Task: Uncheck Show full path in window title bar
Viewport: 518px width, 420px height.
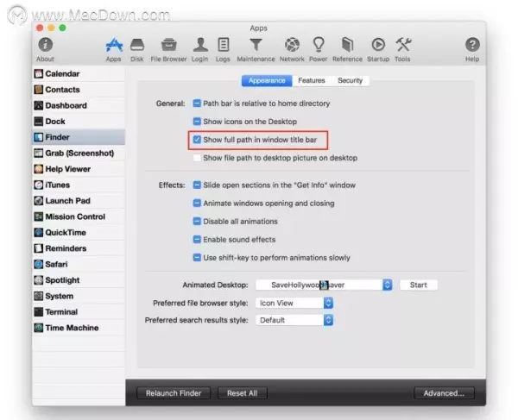Action: click(x=197, y=140)
